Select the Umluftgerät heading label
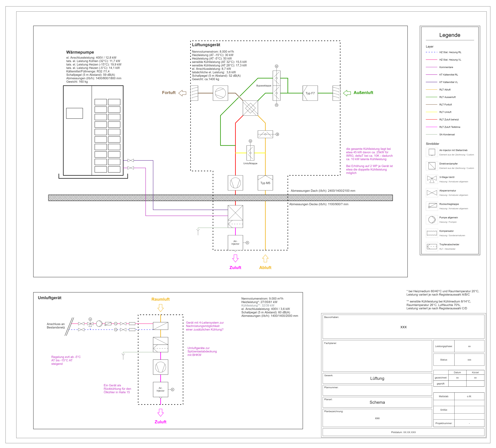Viewport: 496px width, 448px height. pyautogui.click(x=49, y=298)
